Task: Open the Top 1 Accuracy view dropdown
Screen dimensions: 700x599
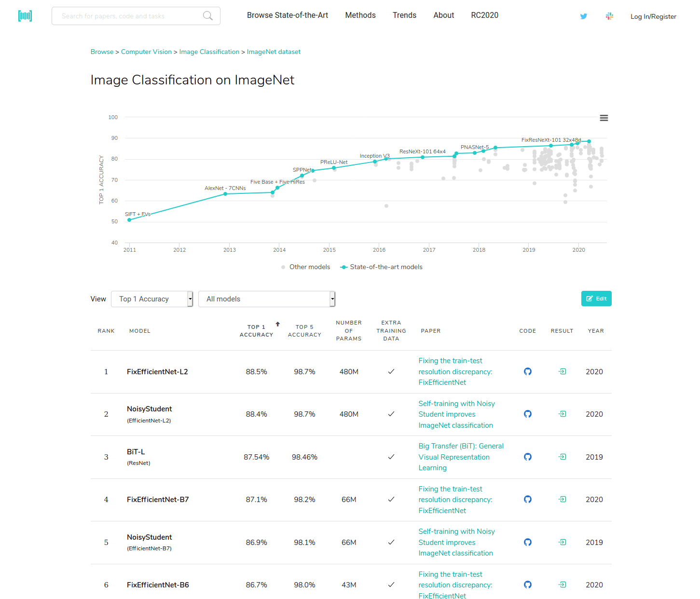Action: coord(152,299)
